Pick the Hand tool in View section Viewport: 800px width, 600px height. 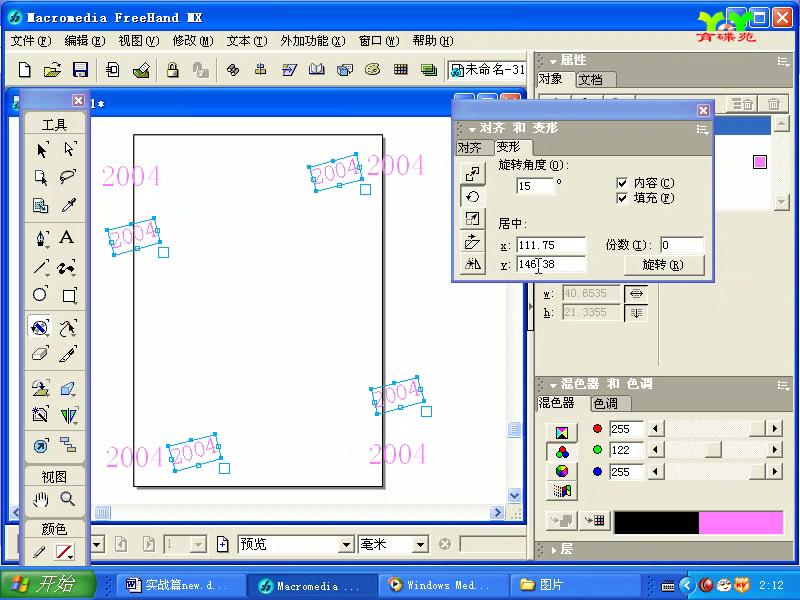point(40,499)
